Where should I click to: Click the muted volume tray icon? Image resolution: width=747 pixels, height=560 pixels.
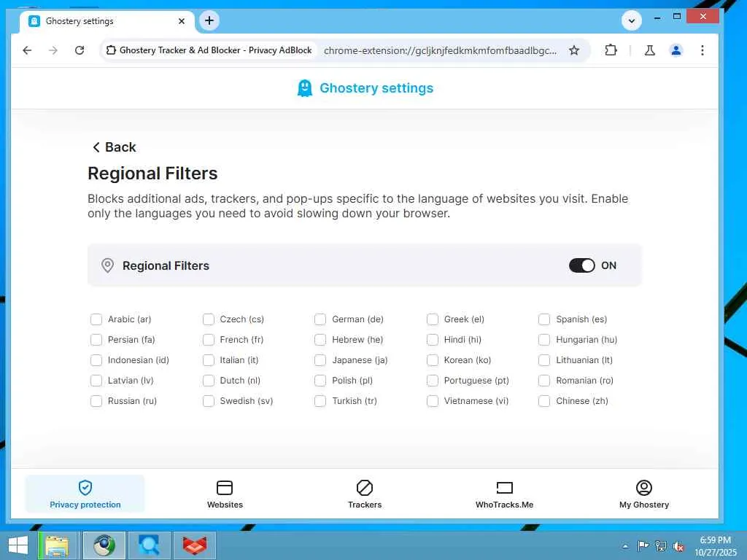679,546
